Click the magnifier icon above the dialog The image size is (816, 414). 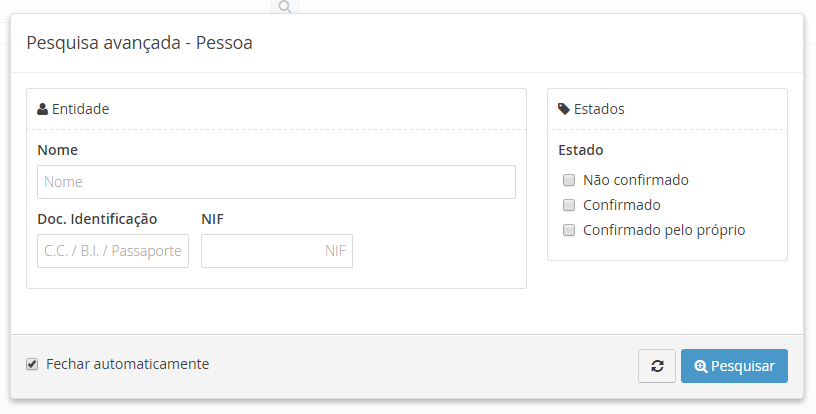click(x=285, y=7)
